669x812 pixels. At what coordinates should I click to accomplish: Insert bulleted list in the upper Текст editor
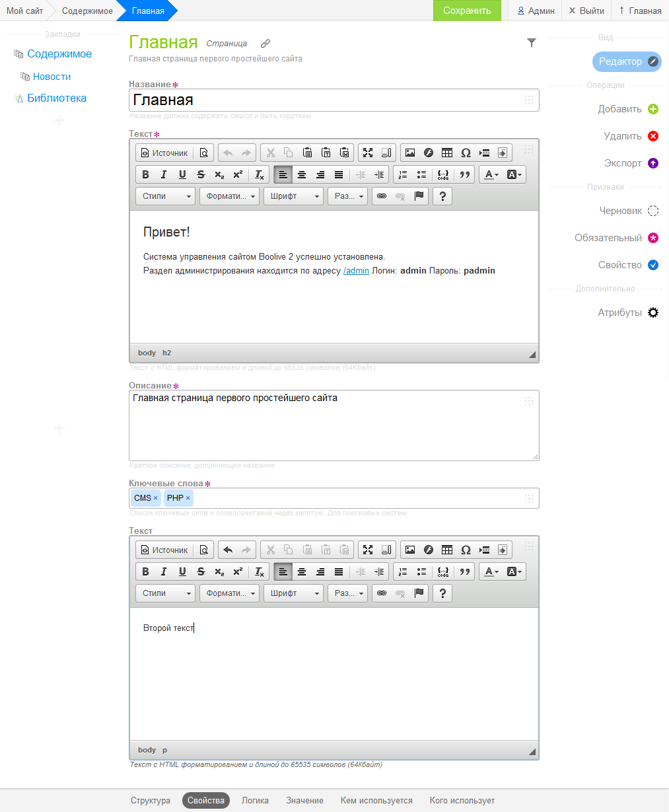pyautogui.click(x=421, y=174)
